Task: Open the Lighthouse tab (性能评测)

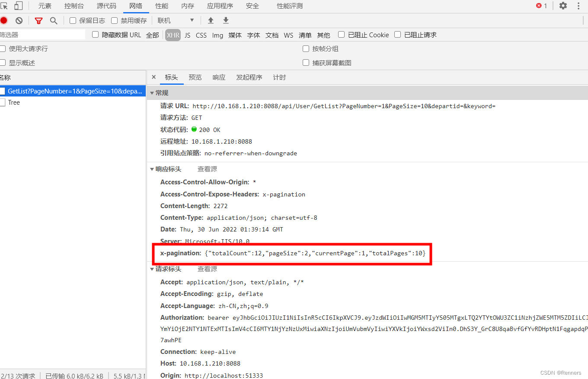Action: coord(290,6)
